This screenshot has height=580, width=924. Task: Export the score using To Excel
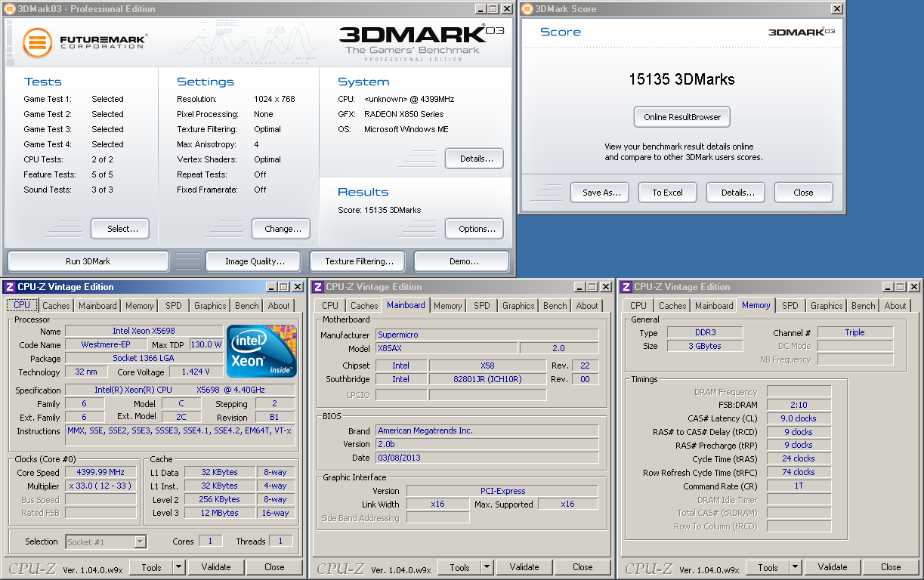(x=667, y=193)
